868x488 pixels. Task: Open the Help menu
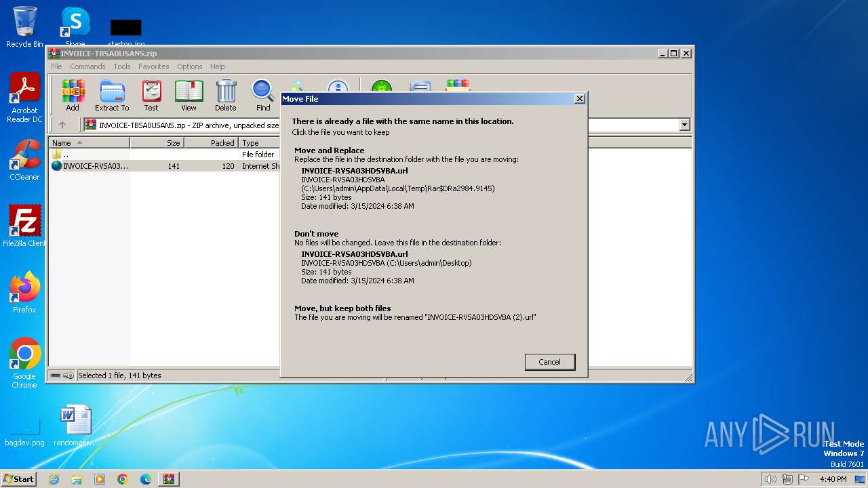pos(217,66)
